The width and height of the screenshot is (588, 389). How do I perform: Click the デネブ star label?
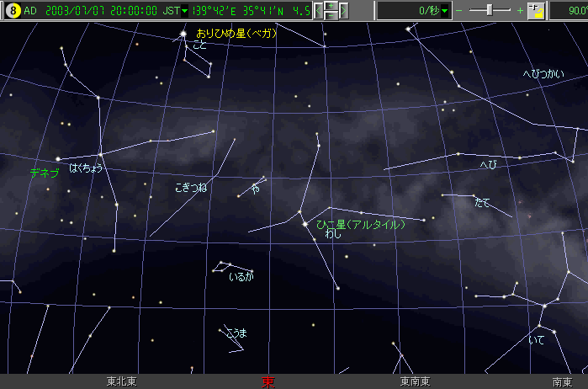[44, 173]
